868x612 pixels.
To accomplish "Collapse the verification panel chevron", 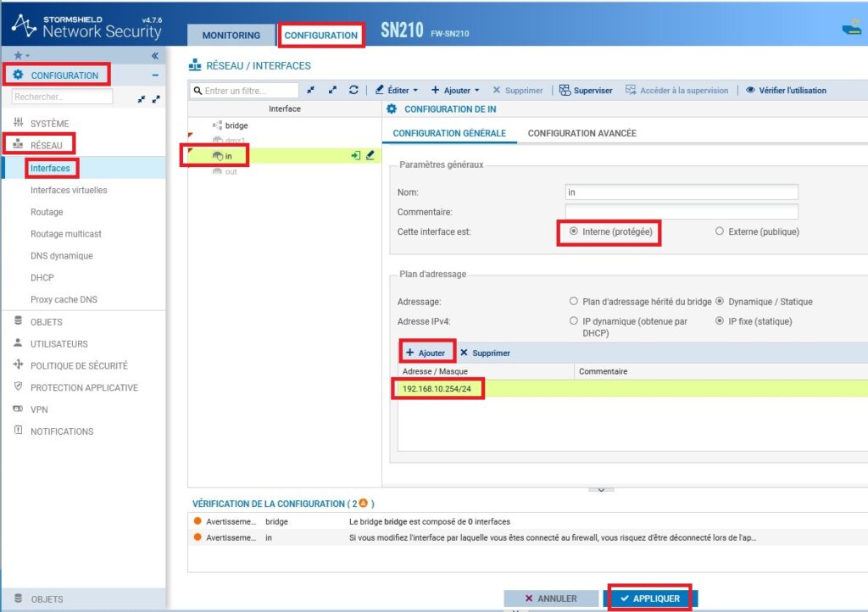I will click(x=601, y=490).
